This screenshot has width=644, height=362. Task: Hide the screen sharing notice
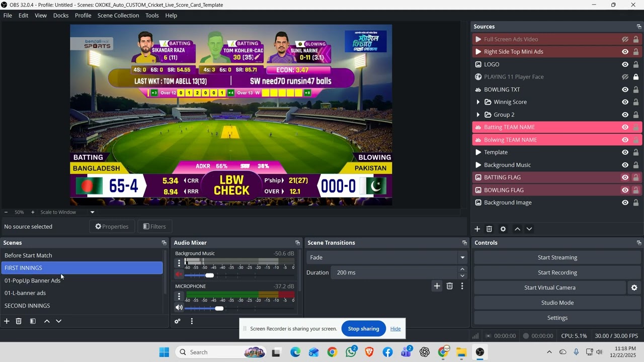point(395,329)
